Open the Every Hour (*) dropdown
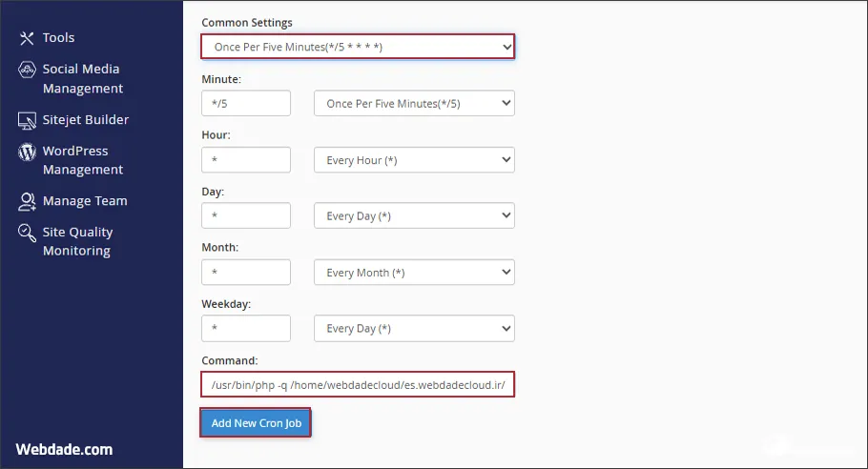 [x=414, y=160]
